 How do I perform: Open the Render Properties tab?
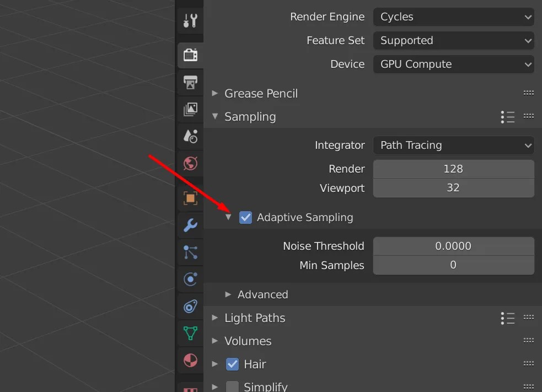click(x=190, y=55)
